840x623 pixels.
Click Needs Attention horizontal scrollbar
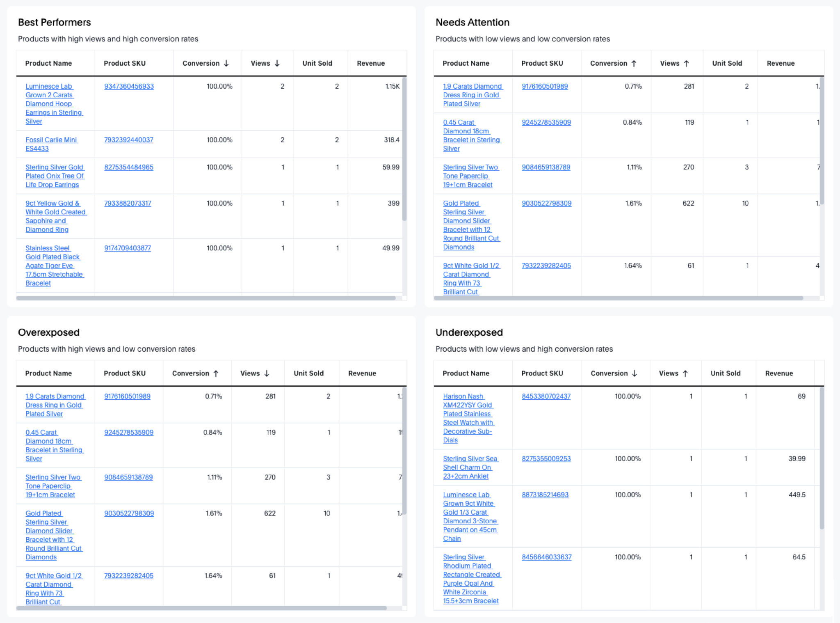[x=618, y=298]
